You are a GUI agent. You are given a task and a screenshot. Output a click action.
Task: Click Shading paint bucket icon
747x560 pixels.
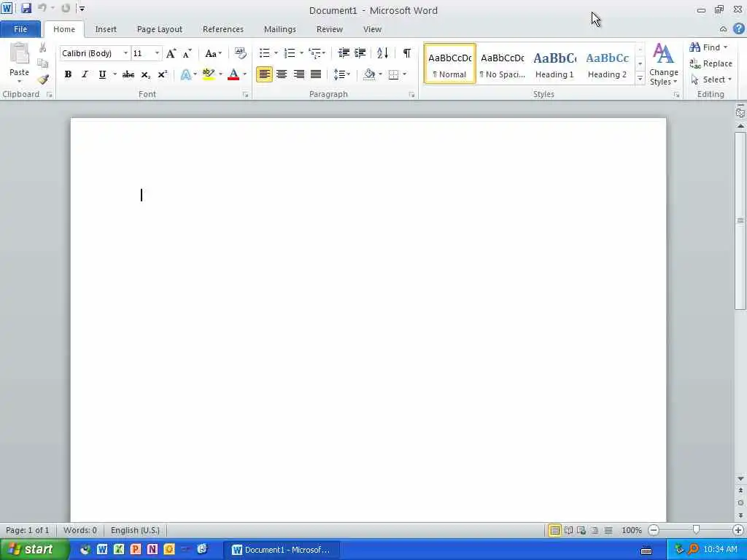[369, 74]
